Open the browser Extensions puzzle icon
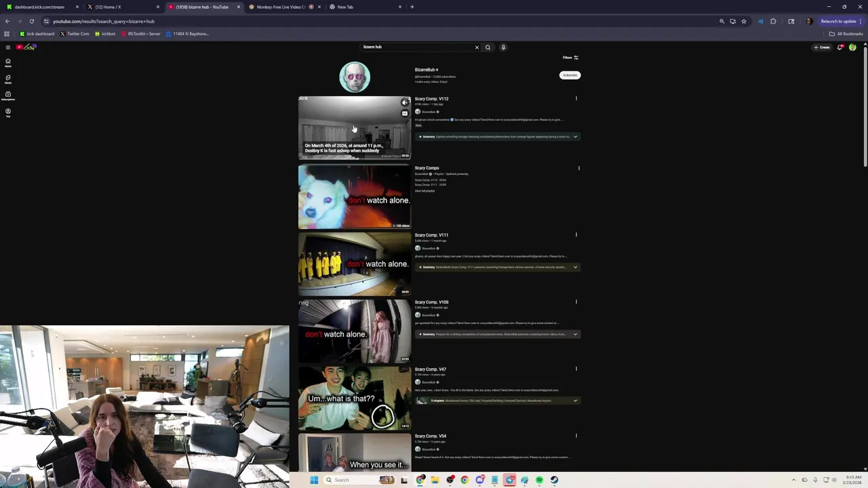This screenshot has height=488, width=868. (x=773, y=21)
